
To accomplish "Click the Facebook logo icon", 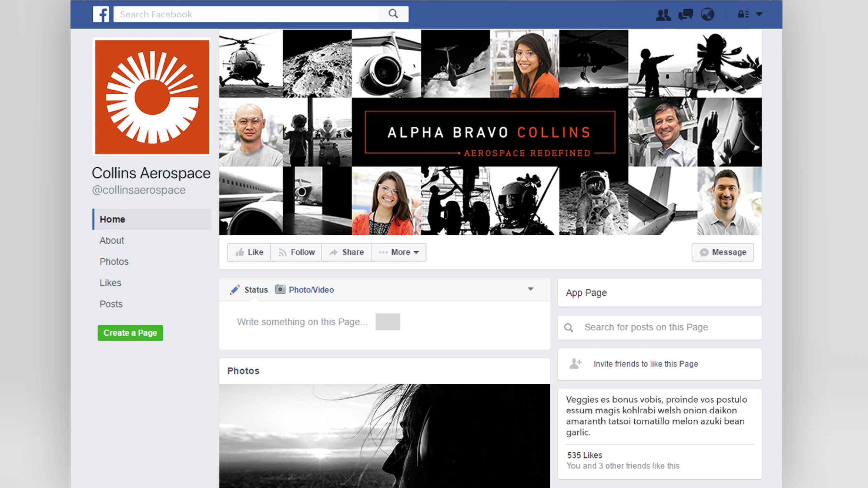I will pyautogui.click(x=101, y=14).
